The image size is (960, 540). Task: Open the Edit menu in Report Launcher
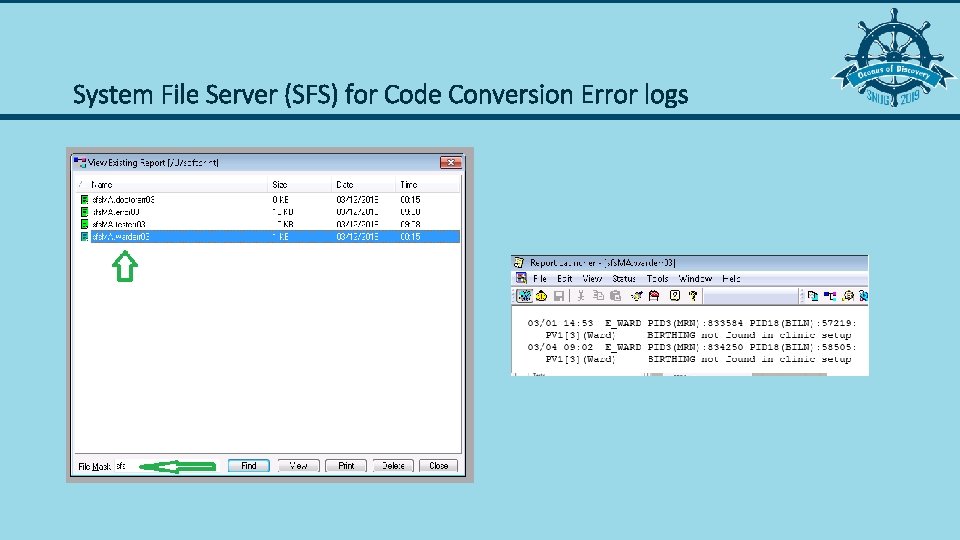tap(564, 279)
